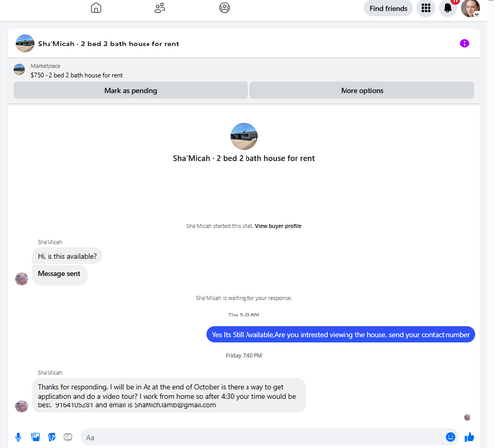Open conversation info icon

click(464, 44)
